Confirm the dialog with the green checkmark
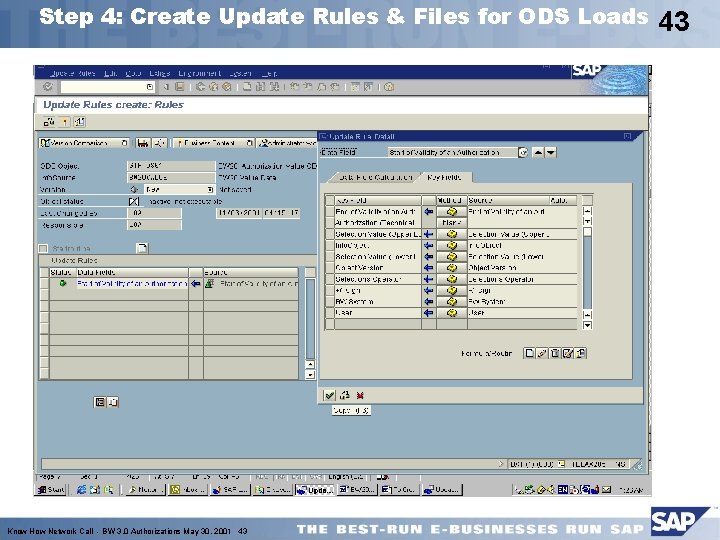Viewport: 720px width, 540px height. [329, 395]
